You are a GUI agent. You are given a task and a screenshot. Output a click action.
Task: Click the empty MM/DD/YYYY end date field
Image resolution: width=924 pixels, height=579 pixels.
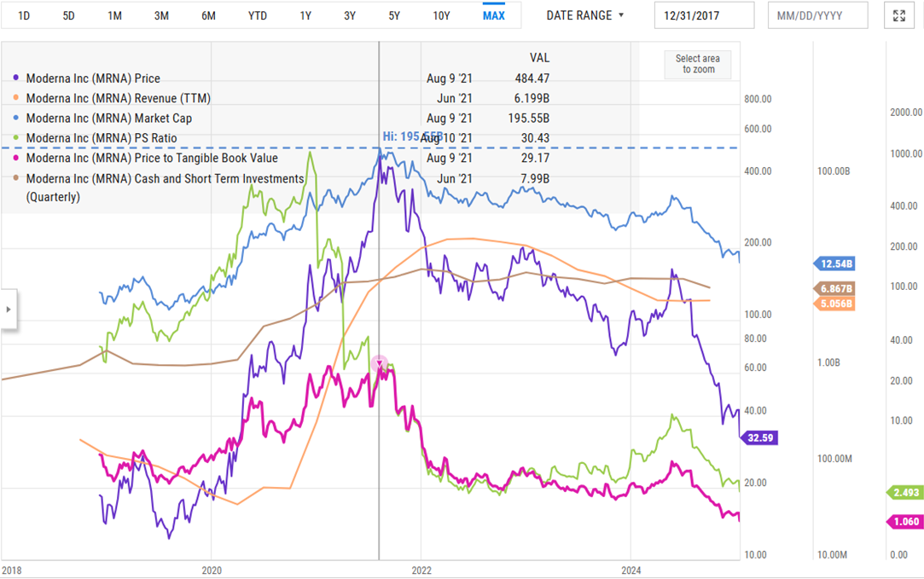click(817, 15)
